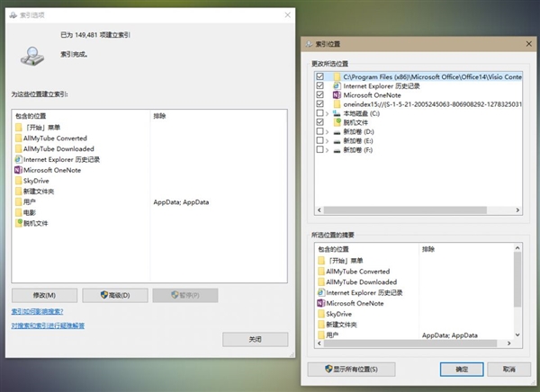
Task: Click down scroll arrow in 所选位置的摘要 list
Action: pos(517,334)
